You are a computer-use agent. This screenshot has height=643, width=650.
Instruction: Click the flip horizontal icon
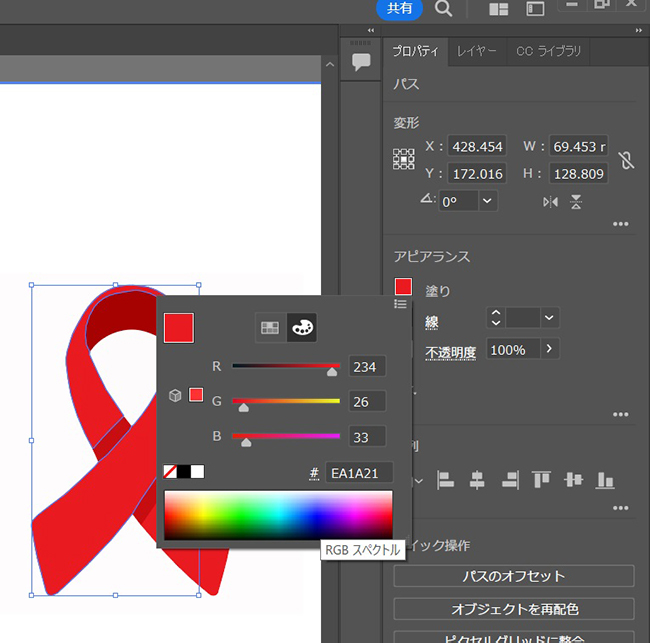point(550,201)
